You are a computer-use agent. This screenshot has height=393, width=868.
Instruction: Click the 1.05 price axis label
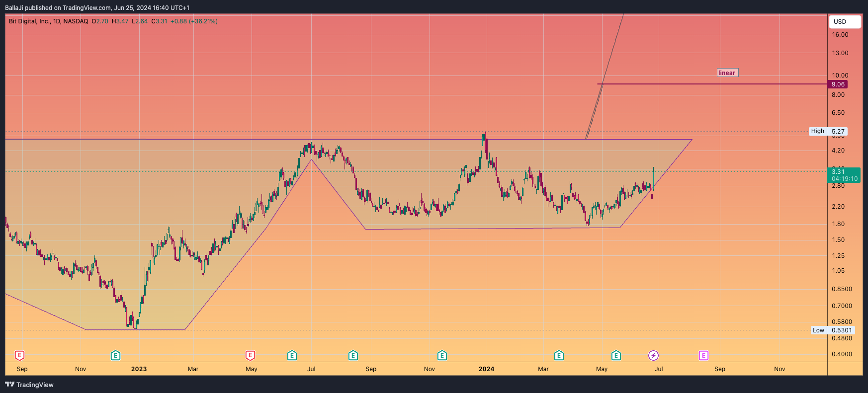(x=838, y=271)
